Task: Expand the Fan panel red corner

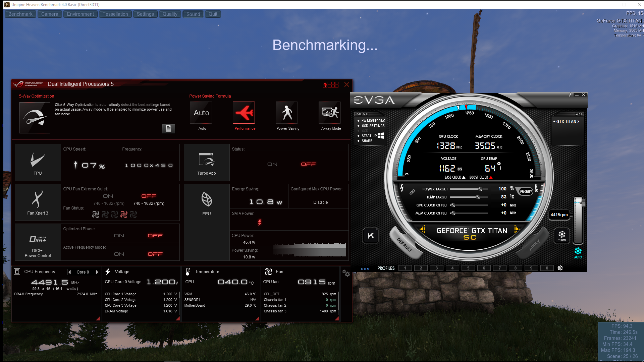Action: point(337,319)
